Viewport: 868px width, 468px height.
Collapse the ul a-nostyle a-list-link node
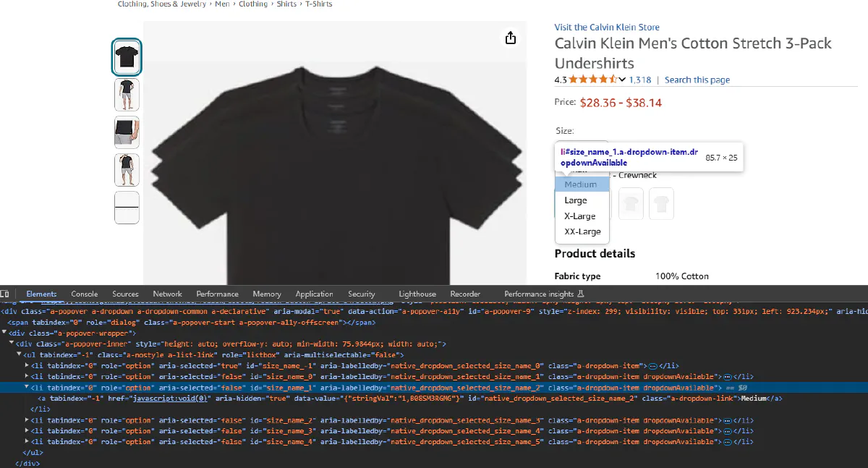click(x=20, y=355)
